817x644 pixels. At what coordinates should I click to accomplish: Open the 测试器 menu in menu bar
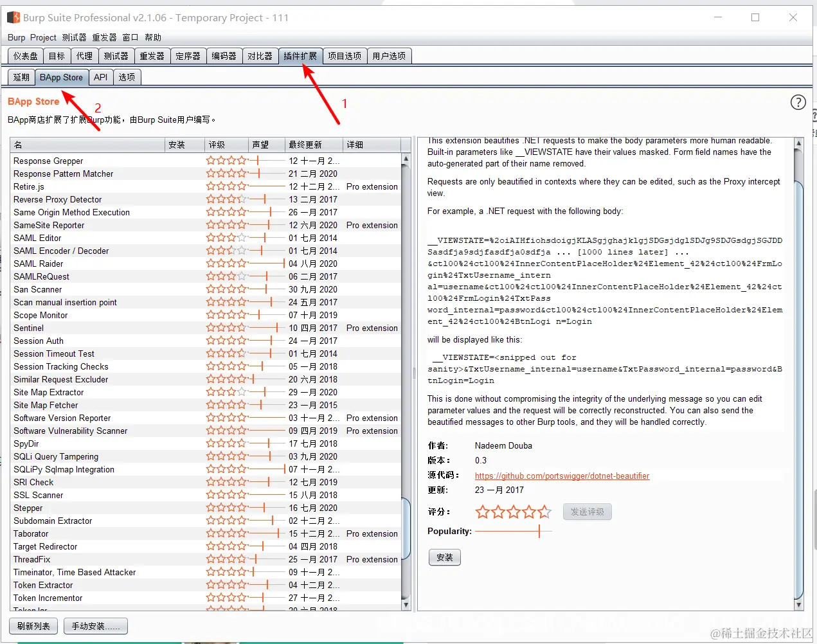pos(74,37)
